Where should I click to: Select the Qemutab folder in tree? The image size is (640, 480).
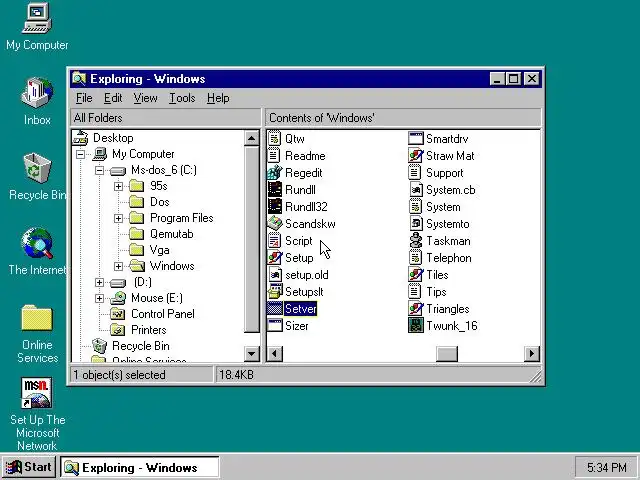coord(171,234)
